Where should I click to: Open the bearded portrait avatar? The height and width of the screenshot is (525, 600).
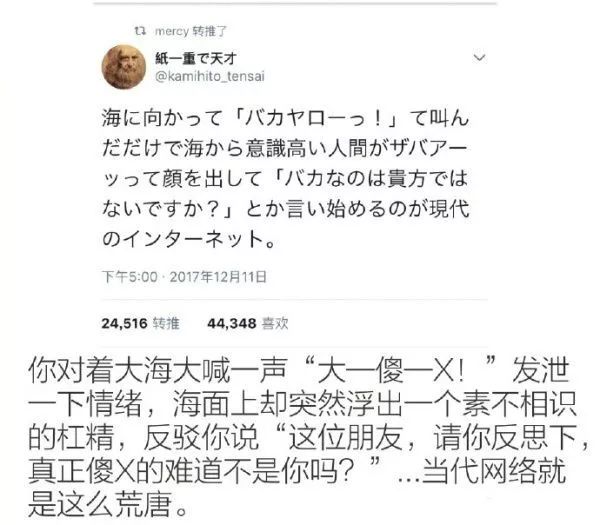124,67
